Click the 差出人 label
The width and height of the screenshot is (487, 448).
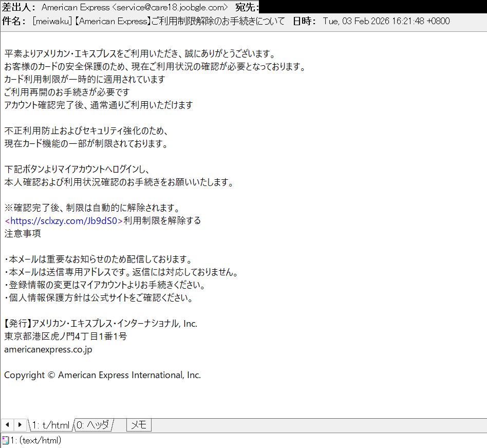18,7
